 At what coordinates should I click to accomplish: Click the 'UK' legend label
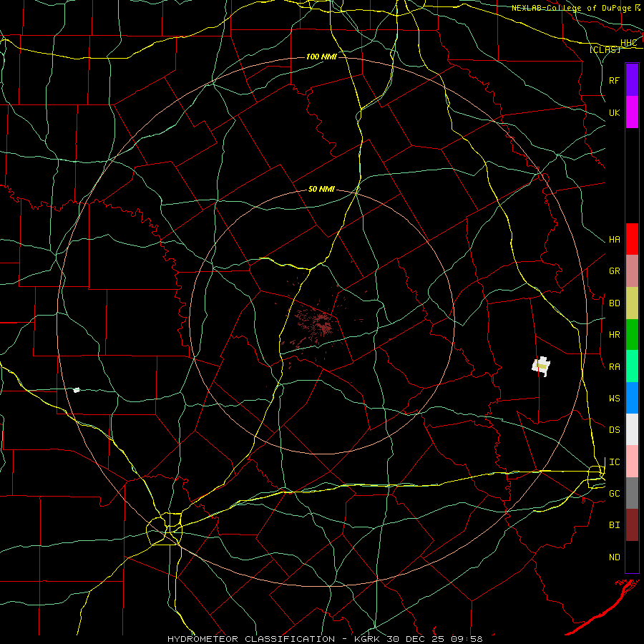tap(614, 112)
